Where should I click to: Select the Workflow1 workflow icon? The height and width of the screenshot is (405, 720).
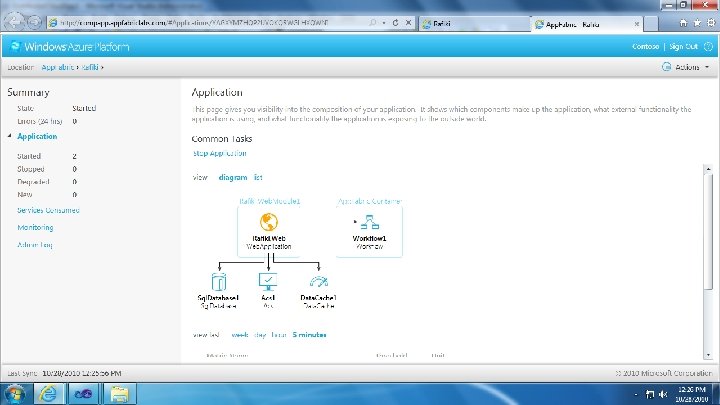pos(370,223)
